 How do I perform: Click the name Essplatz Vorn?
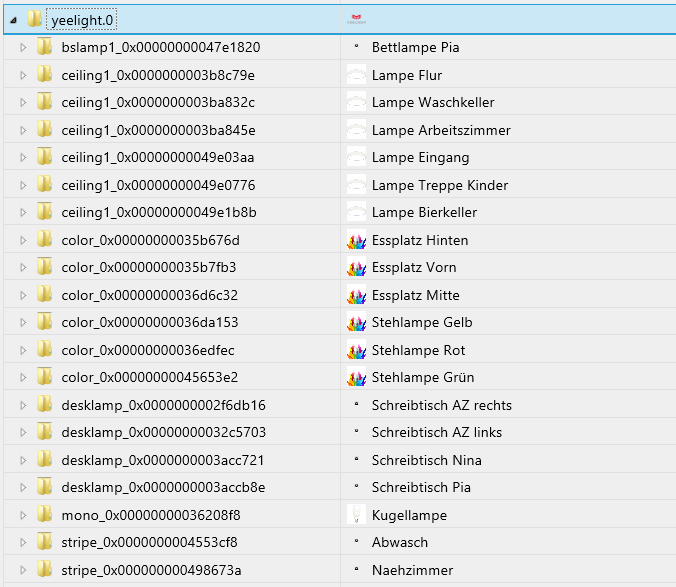click(414, 268)
